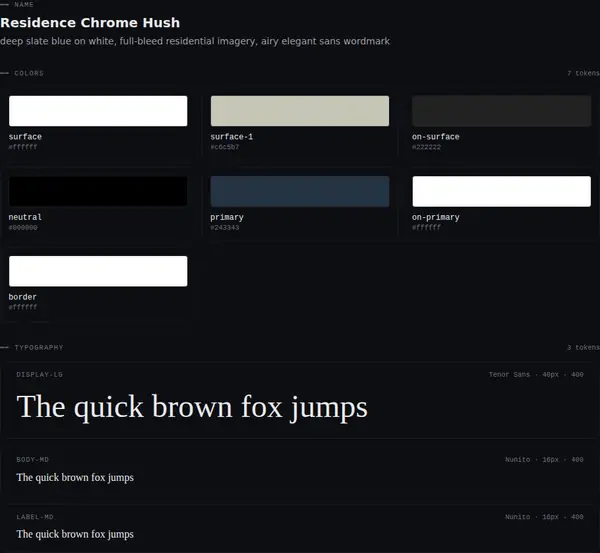Choose the neutral black color swatch
The height and width of the screenshot is (553, 600).
[x=98, y=191]
